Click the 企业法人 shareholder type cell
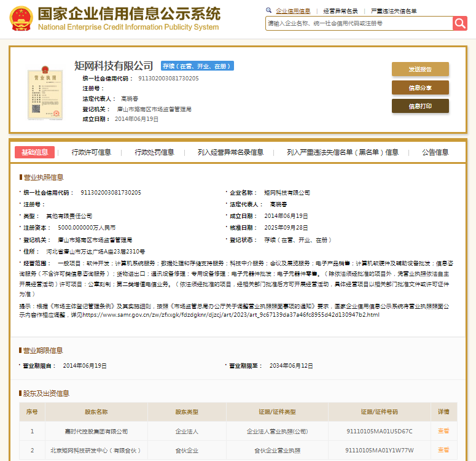The image size is (476, 461). (x=187, y=432)
